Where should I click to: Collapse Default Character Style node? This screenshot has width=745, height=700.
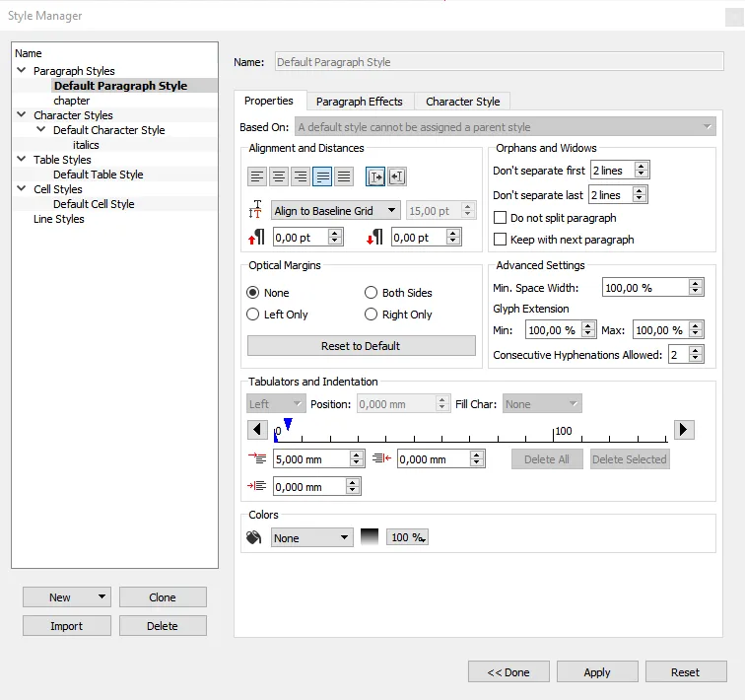coord(41,129)
